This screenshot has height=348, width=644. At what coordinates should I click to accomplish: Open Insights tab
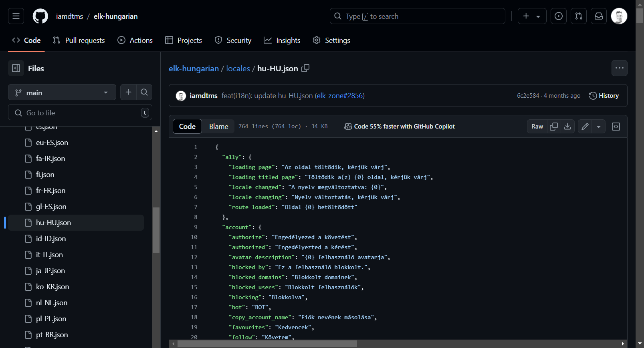[282, 40]
